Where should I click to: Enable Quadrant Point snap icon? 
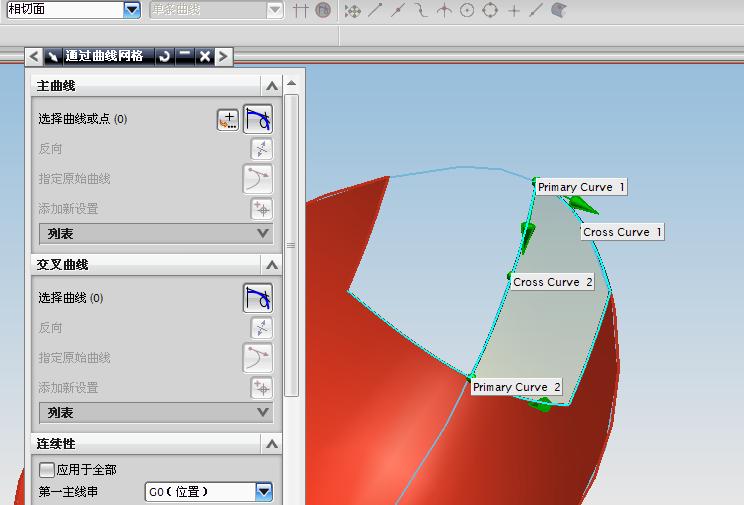point(490,10)
